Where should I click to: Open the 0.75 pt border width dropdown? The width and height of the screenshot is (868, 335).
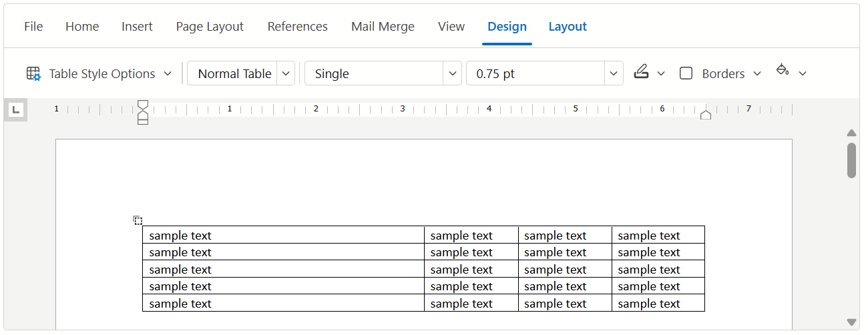pos(614,73)
